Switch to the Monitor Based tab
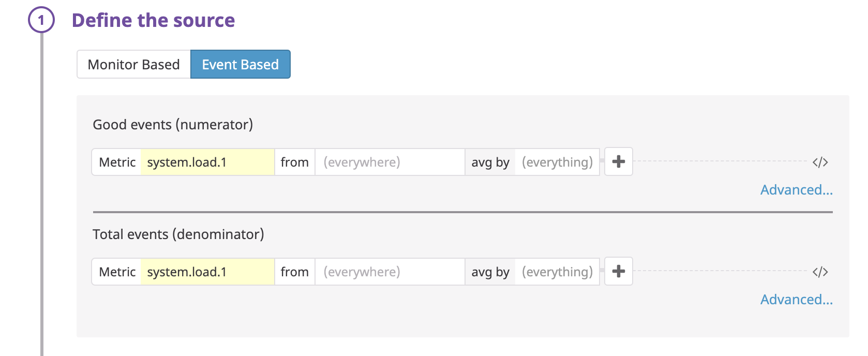Screen dimensions: 868x356 tap(133, 64)
